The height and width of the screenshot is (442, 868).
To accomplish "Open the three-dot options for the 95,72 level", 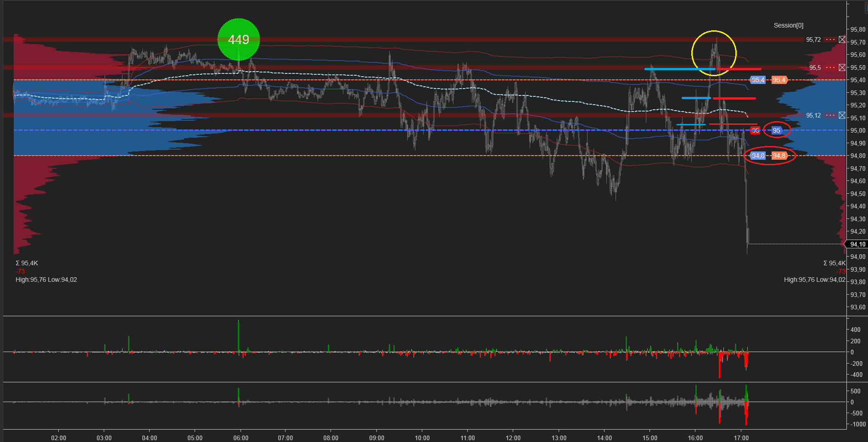I will [830, 39].
